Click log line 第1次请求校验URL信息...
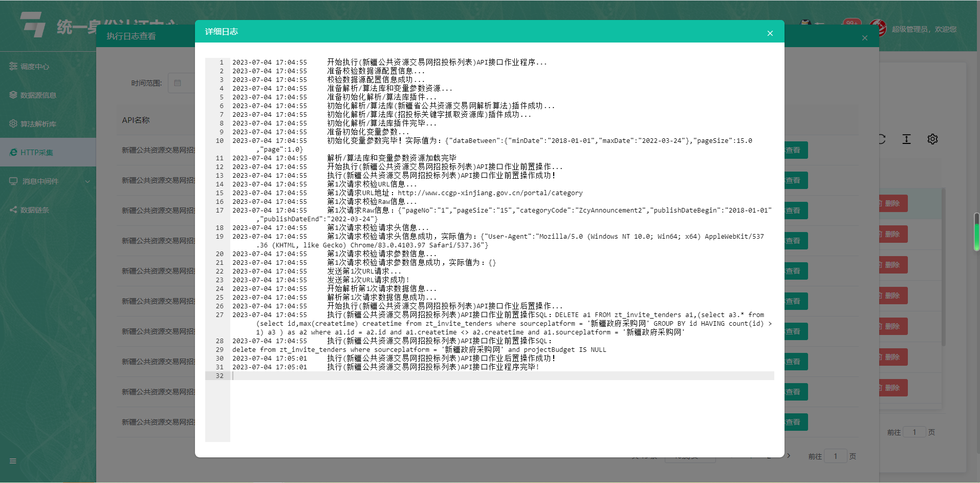This screenshot has height=483, width=980. (x=372, y=184)
